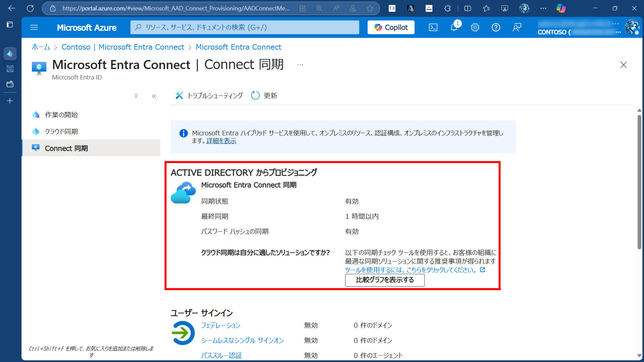Image resolution: width=644 pixels, height=362 pixels.
Task: Open browser extensions puzzle icon
Action: (447, 8)
